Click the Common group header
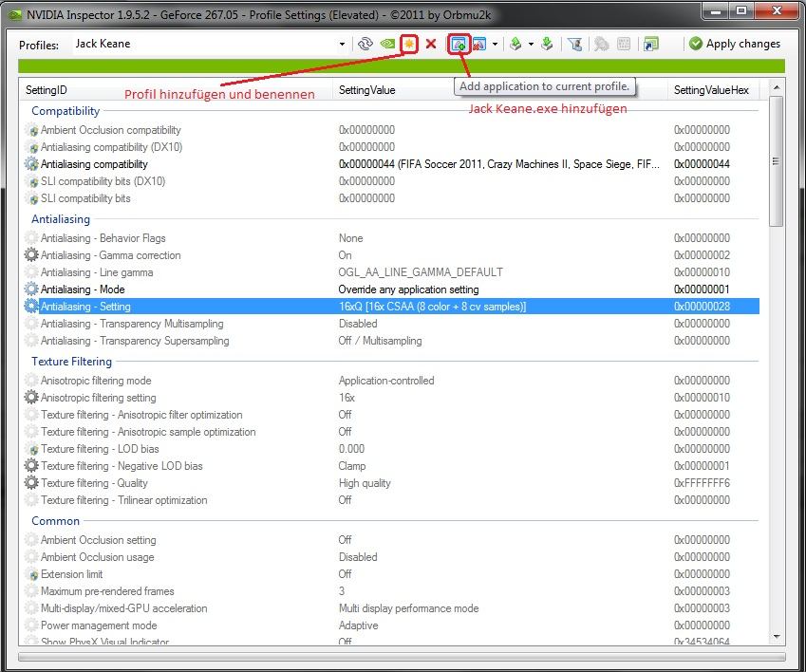 coord(55,521)
